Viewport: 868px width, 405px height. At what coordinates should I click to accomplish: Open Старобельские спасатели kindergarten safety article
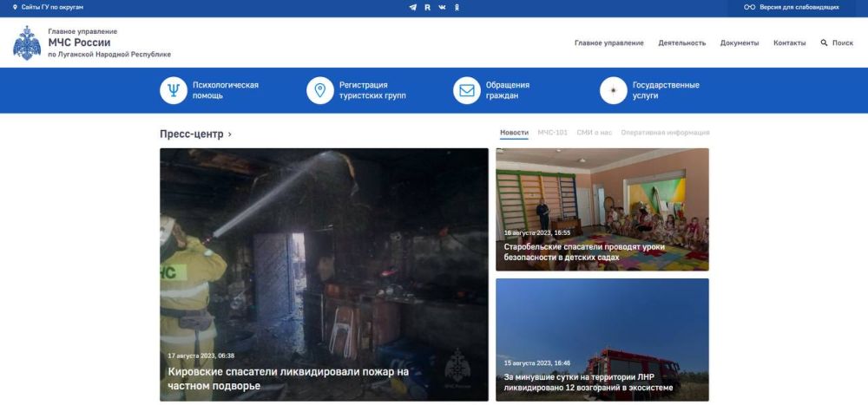tap(584, 251)
